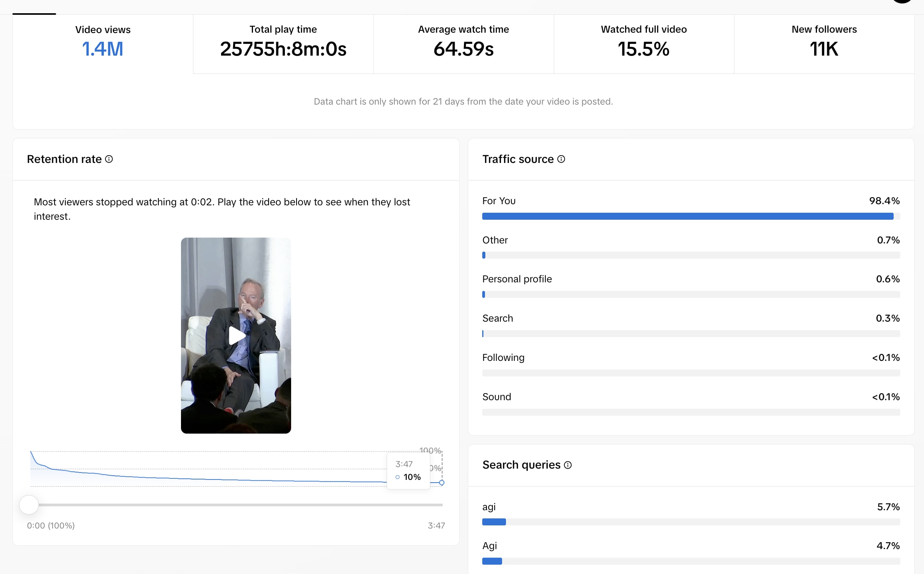Click the video thumbnail image
The image size is (924, 574).
click(236, 272)
